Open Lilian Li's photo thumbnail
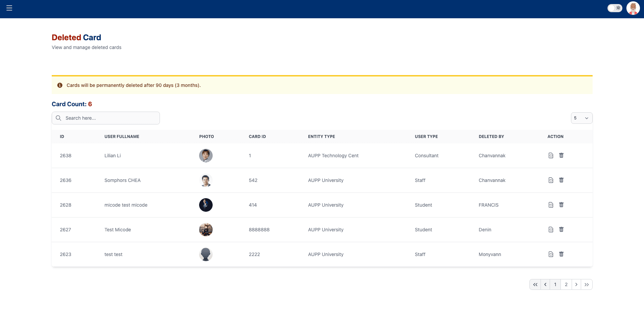The image size is (644, 323). [x=206, y=156]
